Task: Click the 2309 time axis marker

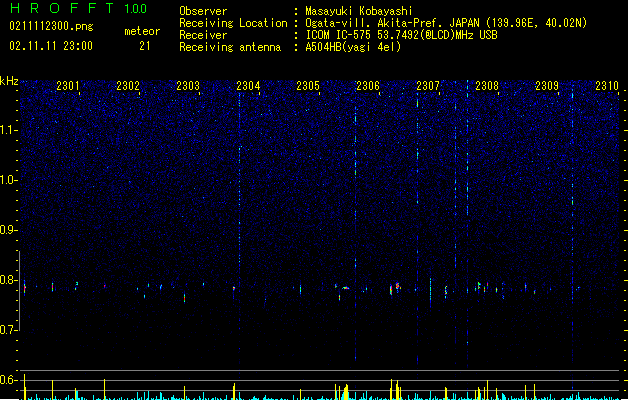Action: [x=547, y=85]
